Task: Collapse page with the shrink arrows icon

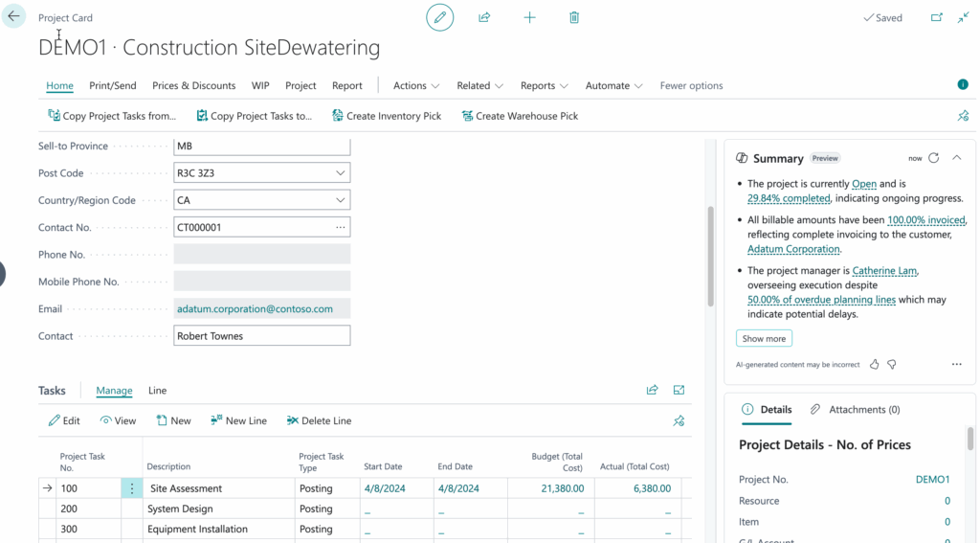Action: [963, 17]
